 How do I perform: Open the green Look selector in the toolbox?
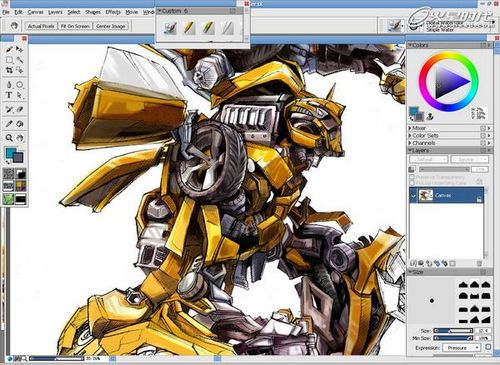[8, 199]
